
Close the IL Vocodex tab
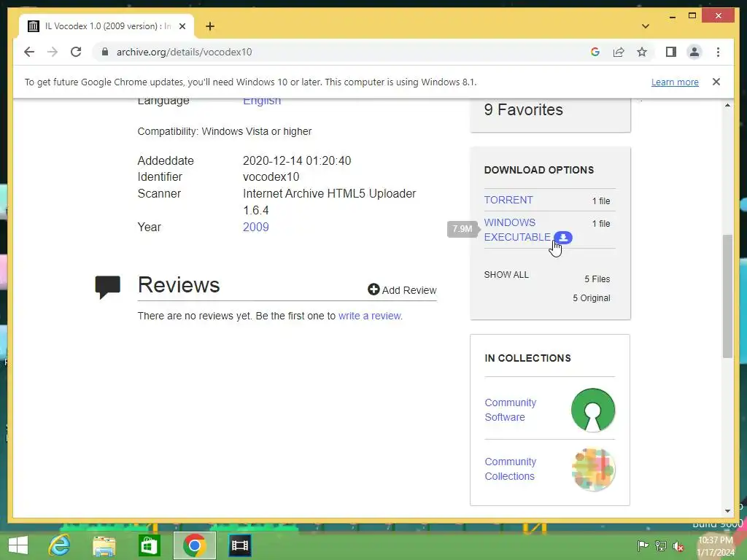(182, 26)
